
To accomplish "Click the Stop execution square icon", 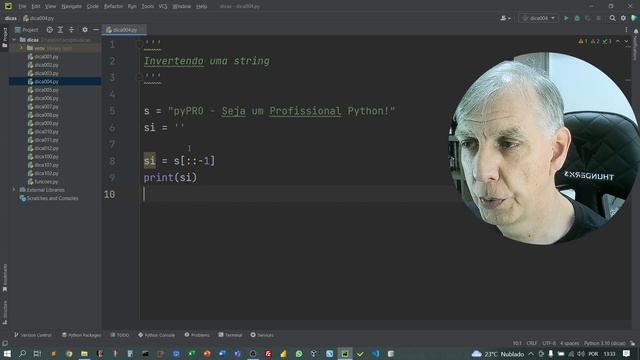I will (x=599, y=18).
